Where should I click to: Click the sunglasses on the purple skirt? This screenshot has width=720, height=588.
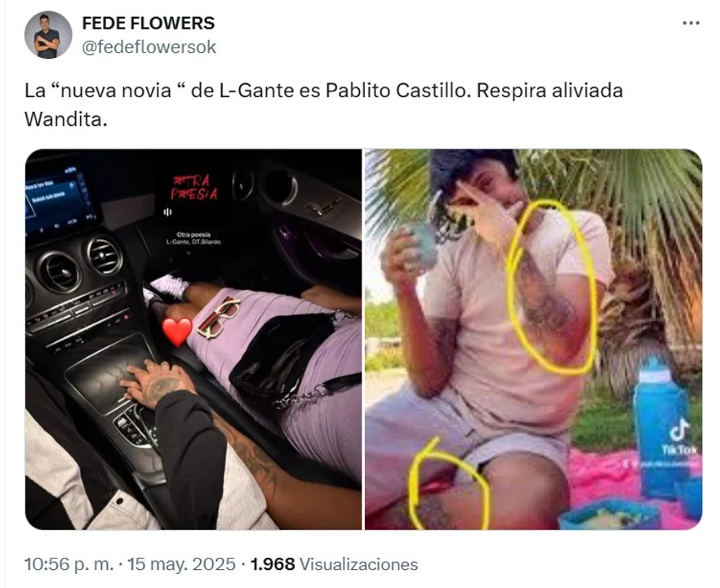(219, 317)
